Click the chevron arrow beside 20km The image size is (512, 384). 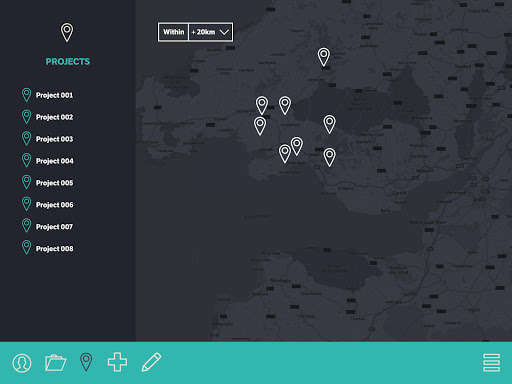(x=225, y=32)
